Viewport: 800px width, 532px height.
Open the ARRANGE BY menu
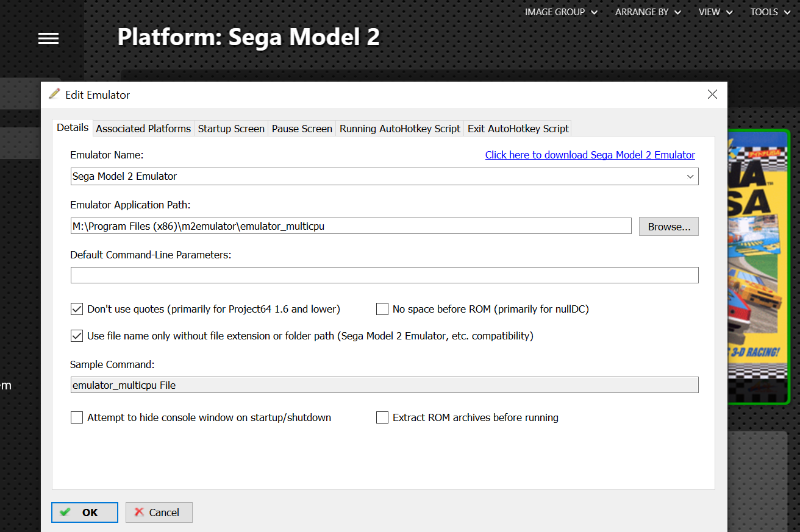648,12
